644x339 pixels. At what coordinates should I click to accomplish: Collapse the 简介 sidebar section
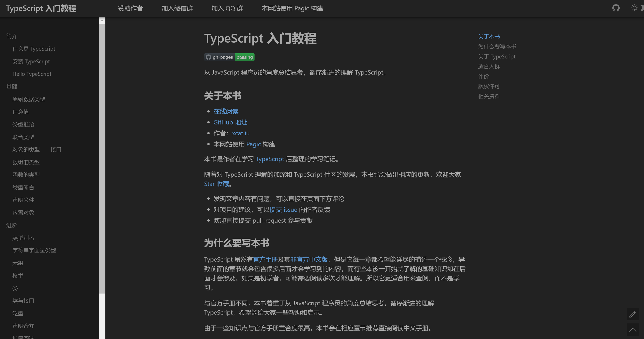[12, 36]
